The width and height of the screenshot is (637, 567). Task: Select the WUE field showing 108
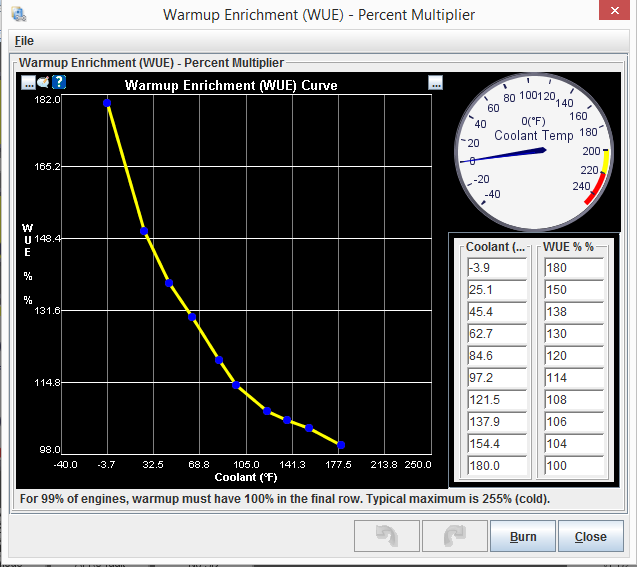[574, 399]
